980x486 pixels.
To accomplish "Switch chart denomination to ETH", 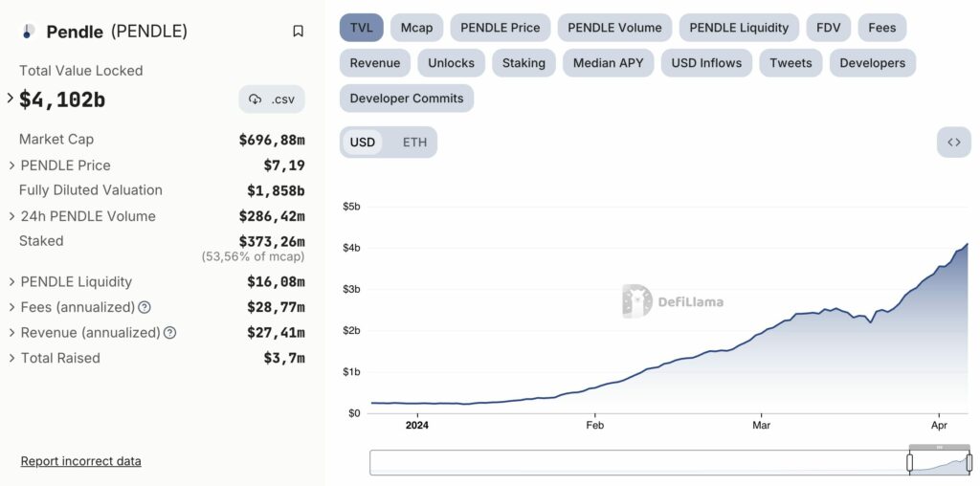I will tap(414, 143).
